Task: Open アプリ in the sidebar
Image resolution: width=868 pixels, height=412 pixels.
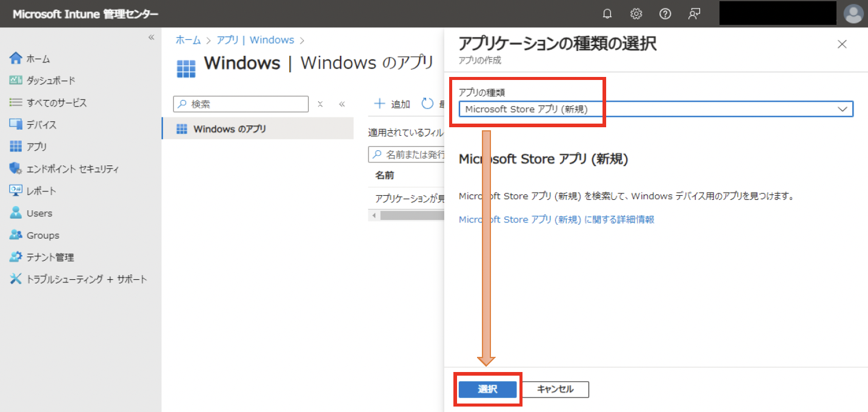Action: point(28,147)
